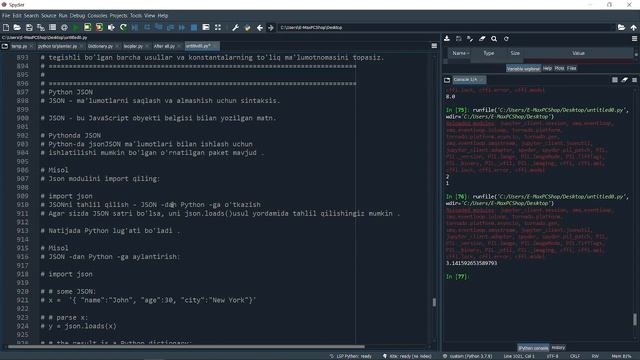Select the Help pane tab
Screen dimensions: 640x360
547,68
